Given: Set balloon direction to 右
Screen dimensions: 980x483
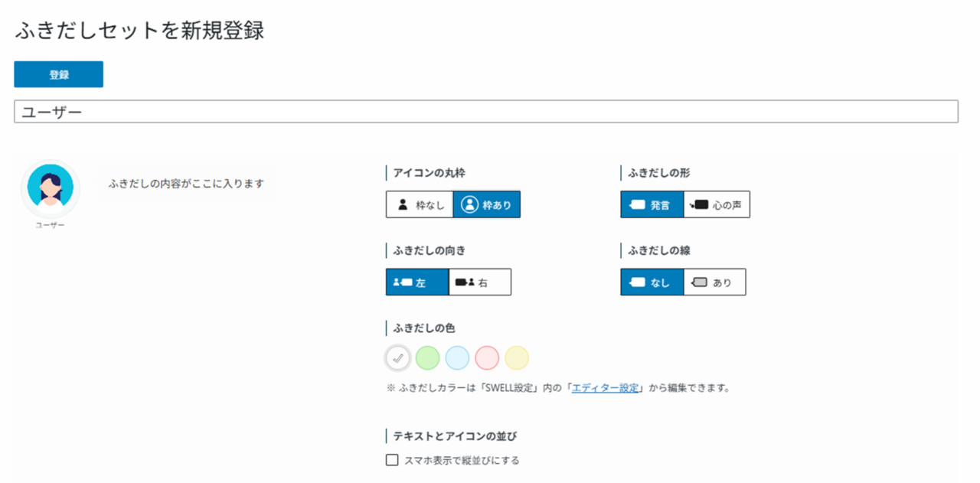Looking at the screenshot, I should pyautogui.click(x=479, y=282).
